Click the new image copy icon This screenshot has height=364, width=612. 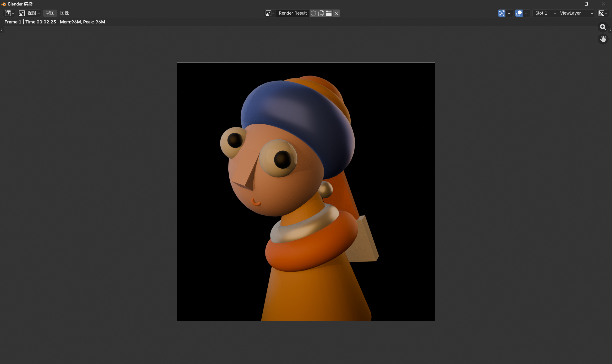(x=321, y=13)
